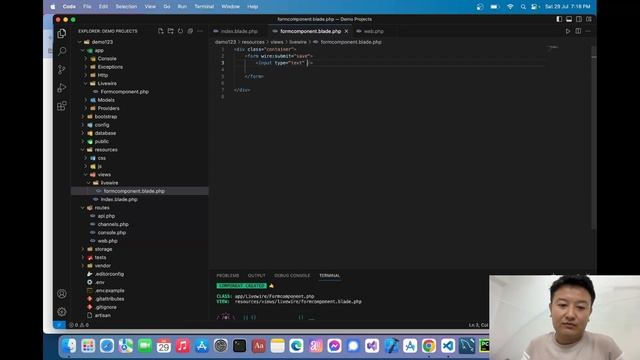This screenshot has height=360, width=640.
Task: Open the artisan file
Action: [x=102, y=315]
